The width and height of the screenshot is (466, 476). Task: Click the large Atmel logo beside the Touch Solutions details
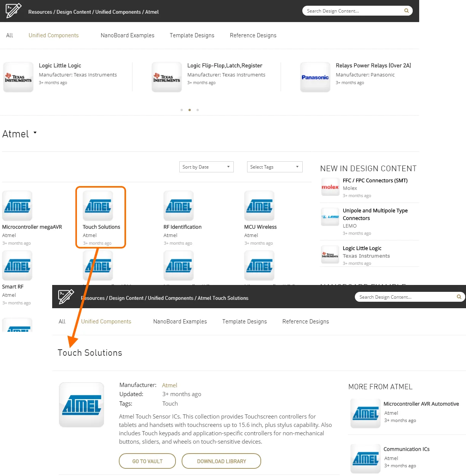81,405
